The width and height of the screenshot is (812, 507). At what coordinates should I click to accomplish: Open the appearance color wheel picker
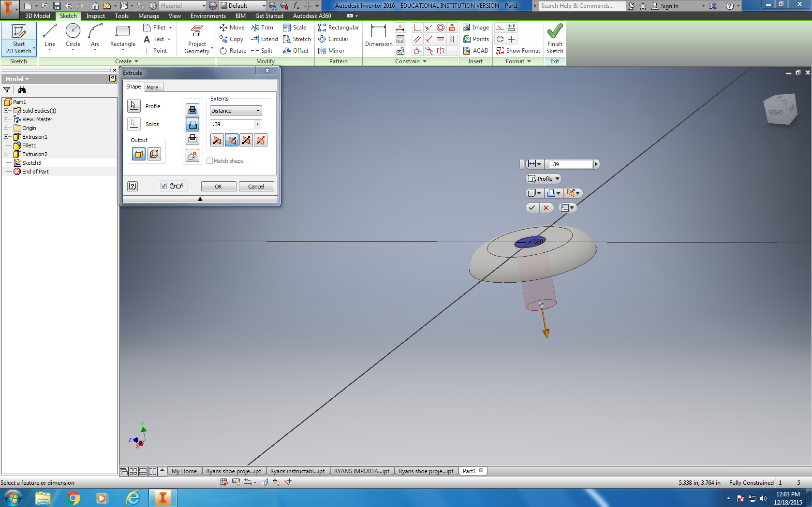[x=213, y=6]
